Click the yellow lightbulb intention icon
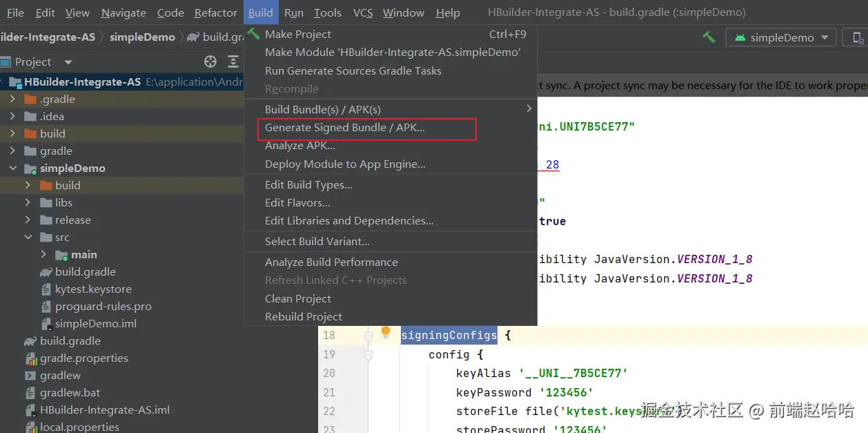The height and width of the screenshot is (433, 868). tap(386, 332)
